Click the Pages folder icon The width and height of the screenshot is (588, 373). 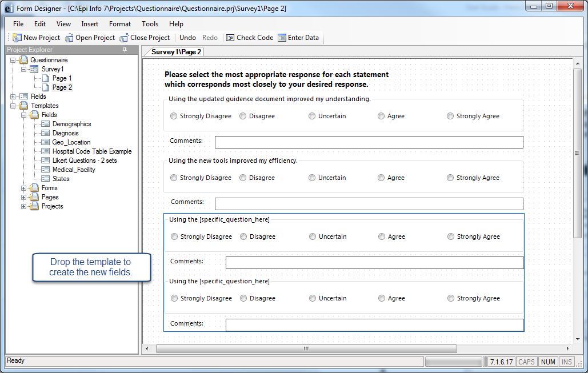[x=34, y=197]
